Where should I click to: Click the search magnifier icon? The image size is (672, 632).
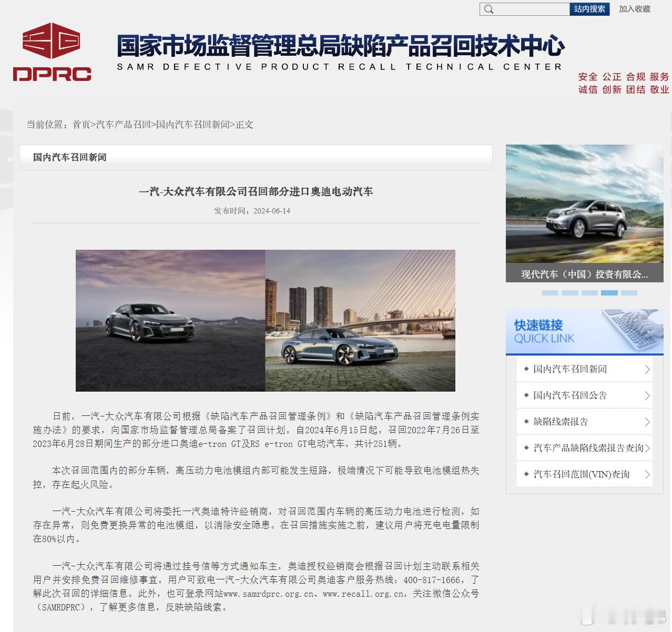pyautogui.click(x=489, y=9)
